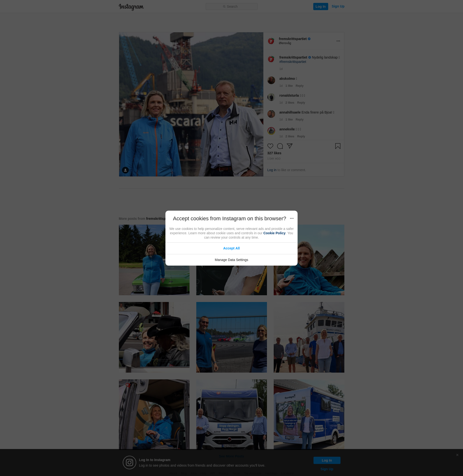Click Sign Up link in bottom banner
The height and width of the screenshot is (476, 463).
[327, 469]
